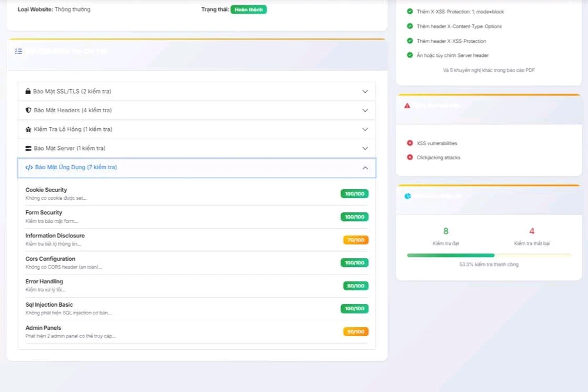Click the code icon beside Bảo Mật Ứng Dụng
This screenshot has height=392, width=588.
click(x=29, y=167)
